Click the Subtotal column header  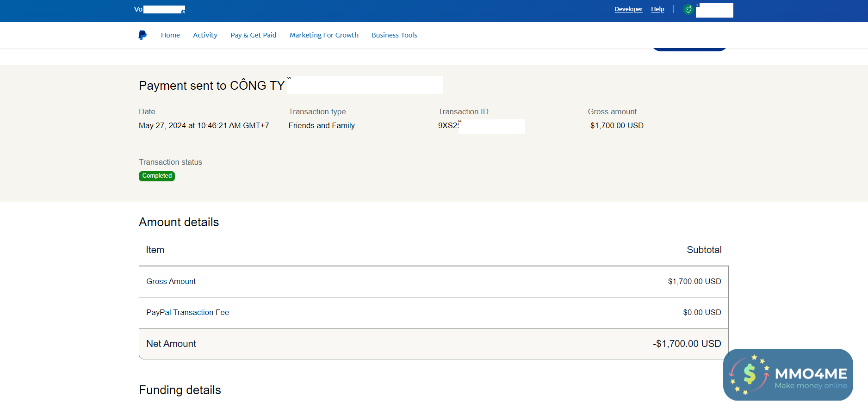[704, 250]
